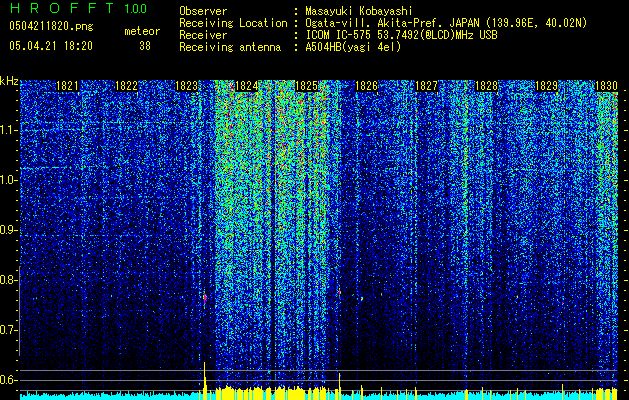Click the 'Receiving Location' field label

point(233,23)
